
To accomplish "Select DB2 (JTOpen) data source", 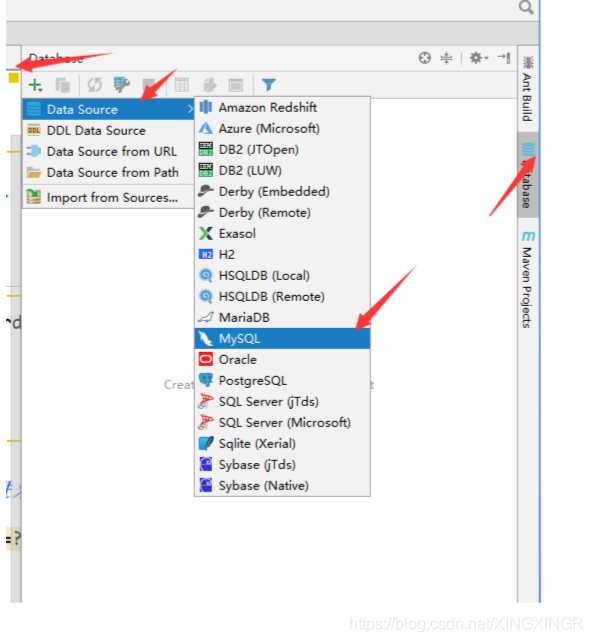I will [x=283, y=149].
